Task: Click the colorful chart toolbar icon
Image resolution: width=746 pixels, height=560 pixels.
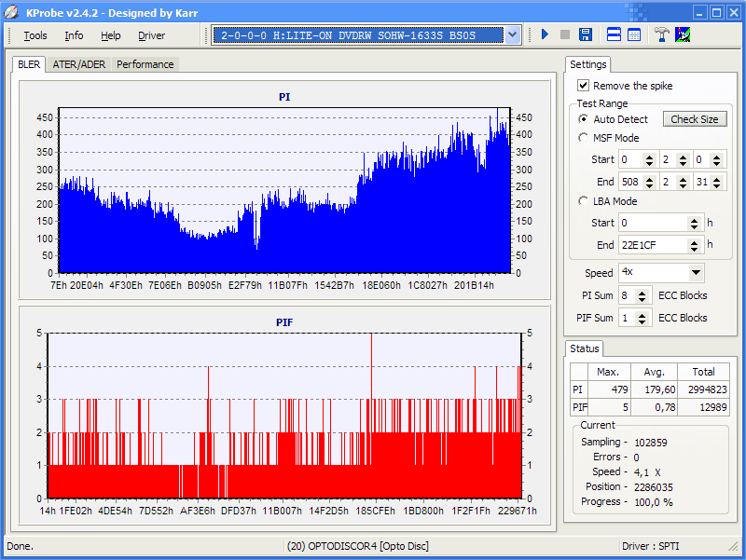Action: click(683, 34)
